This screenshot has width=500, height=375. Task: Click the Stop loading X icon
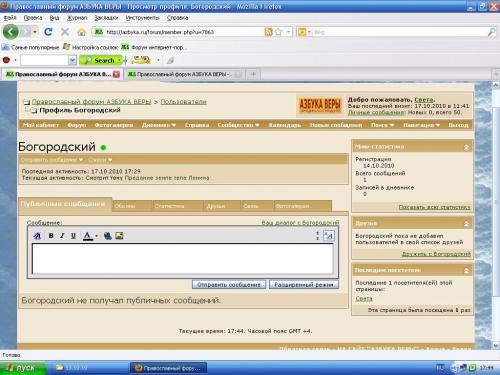65,32
